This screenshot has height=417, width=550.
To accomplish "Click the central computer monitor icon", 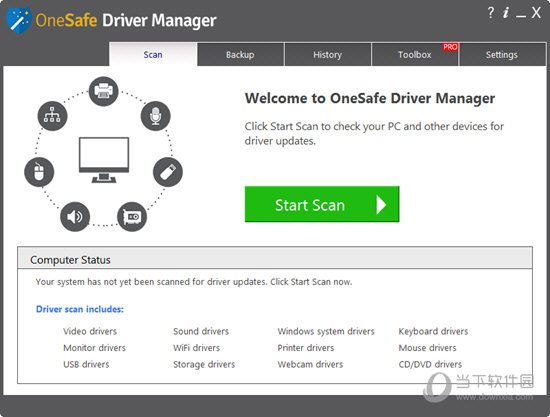I will pos(104,160).
